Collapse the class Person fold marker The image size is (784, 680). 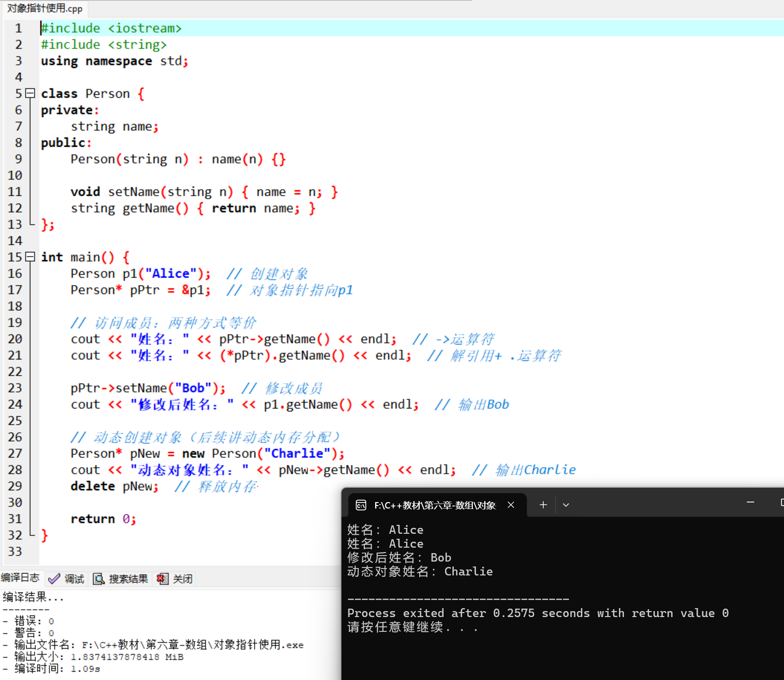click(30, 93)
